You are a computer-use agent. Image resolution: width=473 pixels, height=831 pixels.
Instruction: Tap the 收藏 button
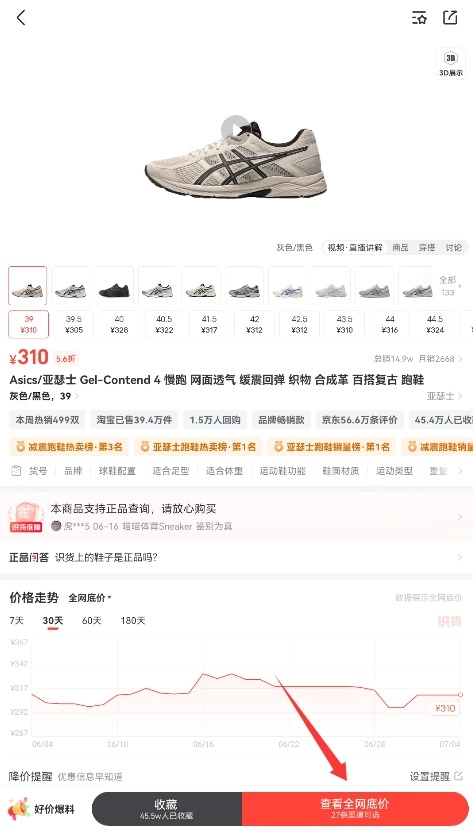[x=167, y=808]
